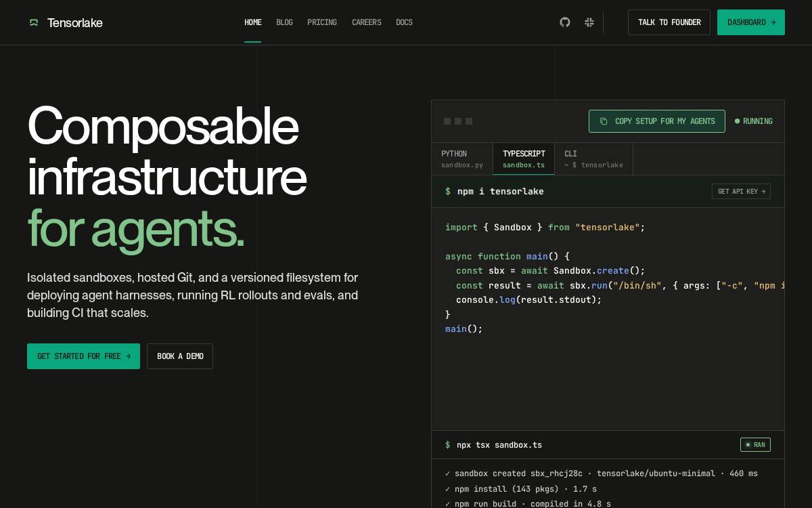This screenshot has height=508, width=812.
Task: Switch to the CLI tensorlake tab
Action: pos(593,159)
